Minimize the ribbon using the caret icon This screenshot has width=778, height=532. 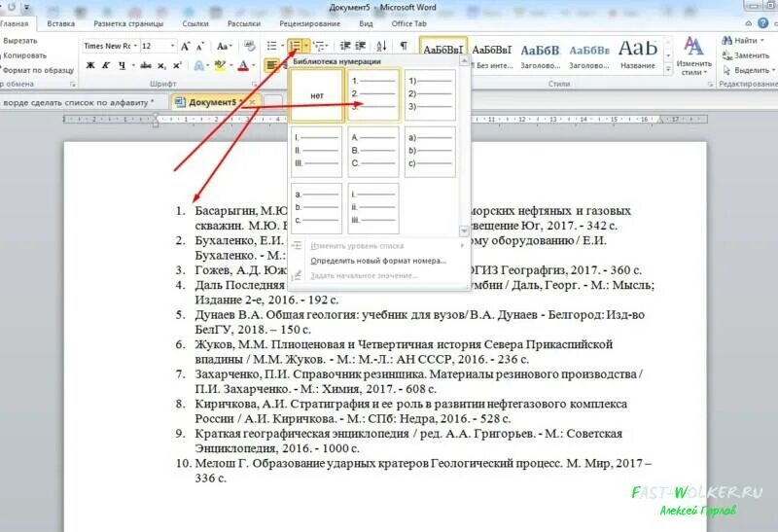[x=749, y=23]
